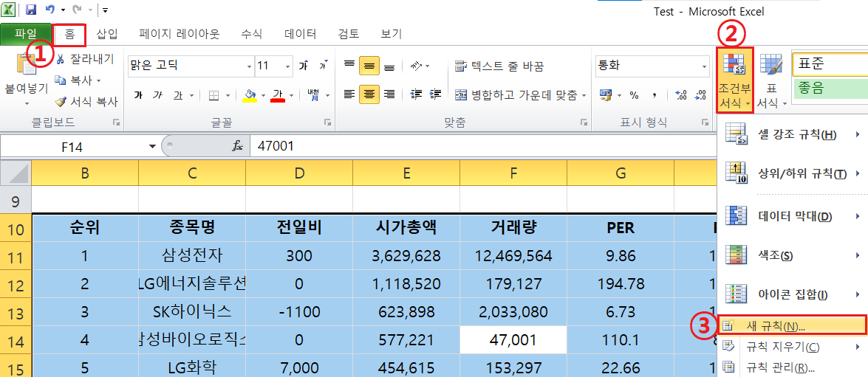Open 조건부 서식 conditional formatting

point(734,80)
